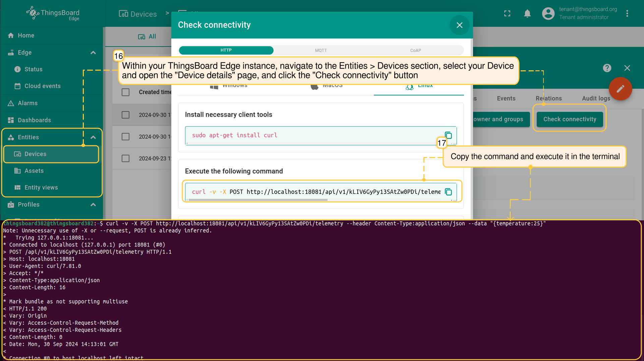
Task: Open the help question mark icon
Action: 607,68
